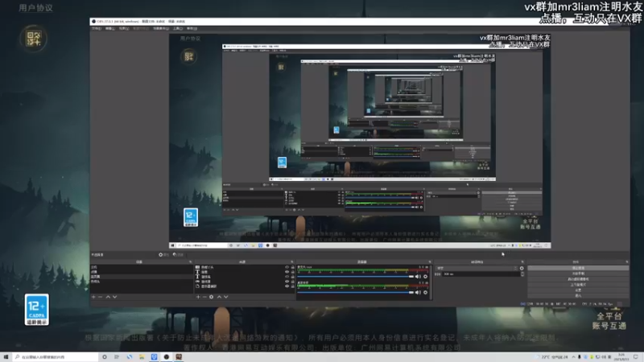Add a new source with the plus icon

coord(198,297)
